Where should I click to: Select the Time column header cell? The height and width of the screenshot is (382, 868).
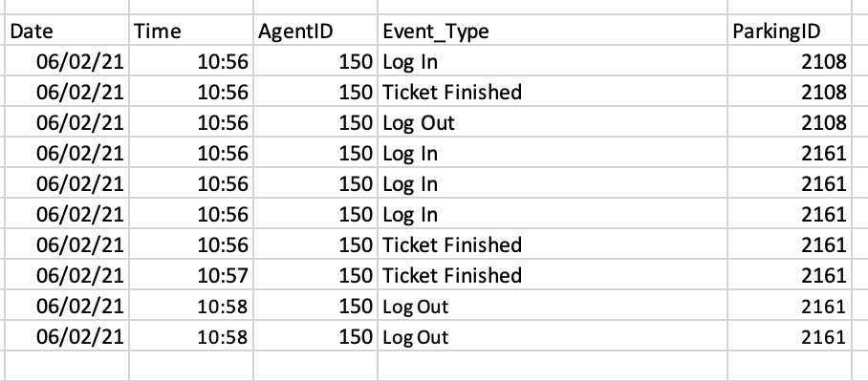(x=191, y=31)
